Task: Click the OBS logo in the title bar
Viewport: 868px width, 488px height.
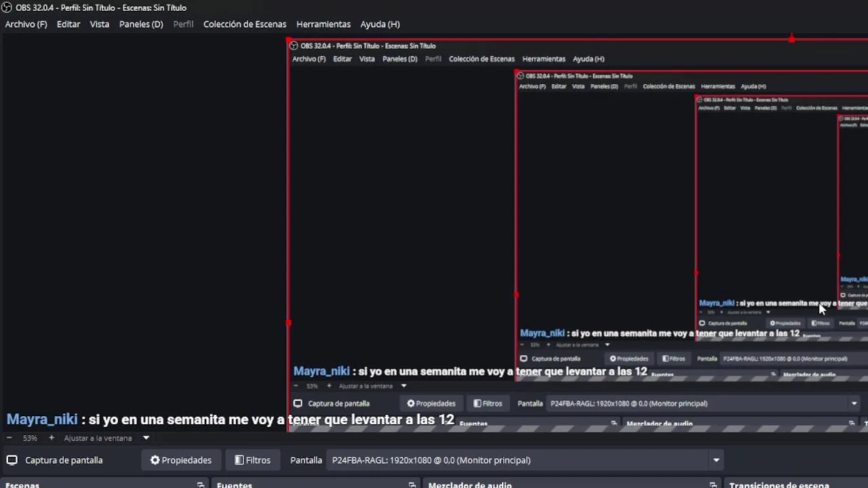Action: click(x=6, y=7)
